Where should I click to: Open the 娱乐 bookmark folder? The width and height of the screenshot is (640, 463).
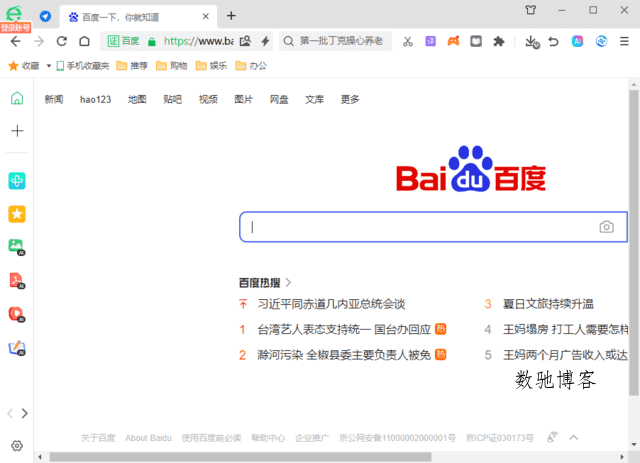(x=211, y=66)
